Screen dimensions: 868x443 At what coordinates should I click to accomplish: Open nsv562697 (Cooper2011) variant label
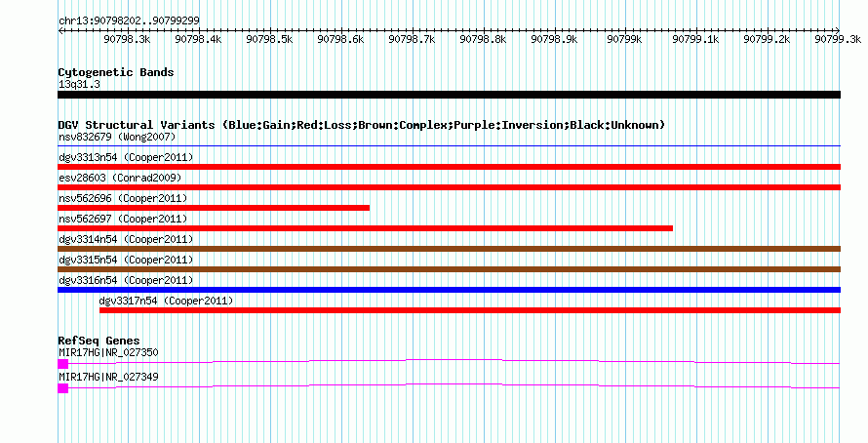(x=123, y=219)
